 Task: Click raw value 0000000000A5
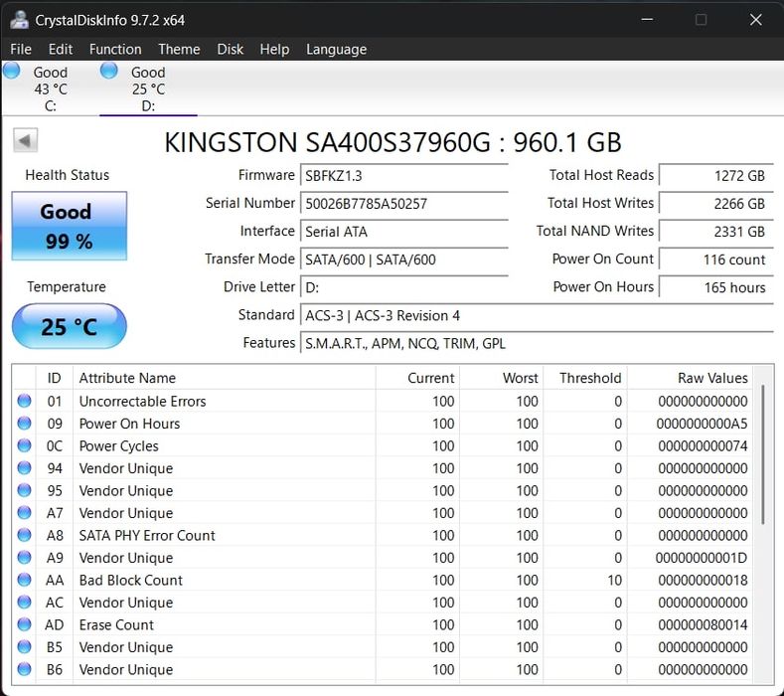coord(702,424)
